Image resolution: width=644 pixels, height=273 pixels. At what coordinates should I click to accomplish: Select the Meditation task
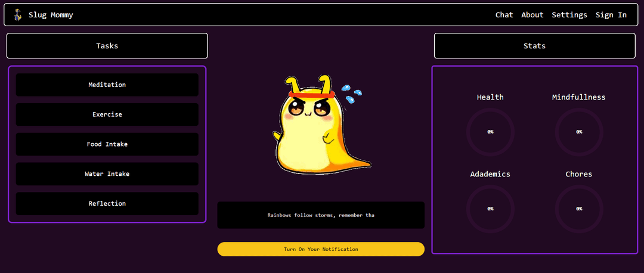pos(107,85)
